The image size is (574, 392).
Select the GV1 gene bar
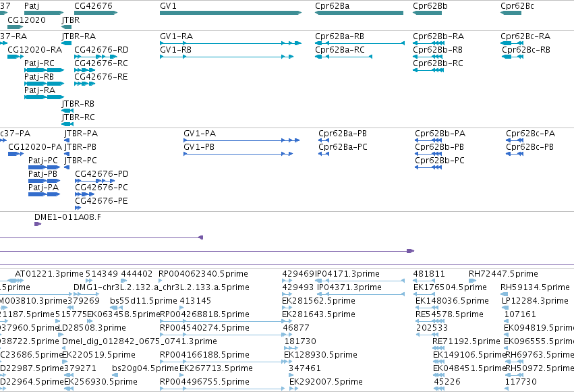coord(231,13)
